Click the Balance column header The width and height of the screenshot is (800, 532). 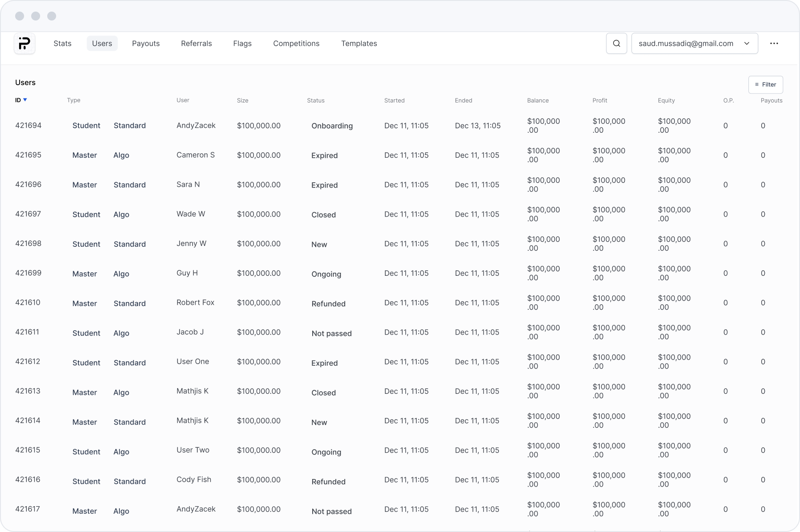click(x=538, y=100)
